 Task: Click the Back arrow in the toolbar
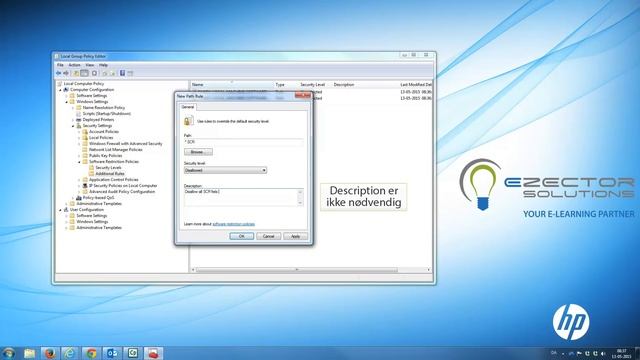coord(58,73)
